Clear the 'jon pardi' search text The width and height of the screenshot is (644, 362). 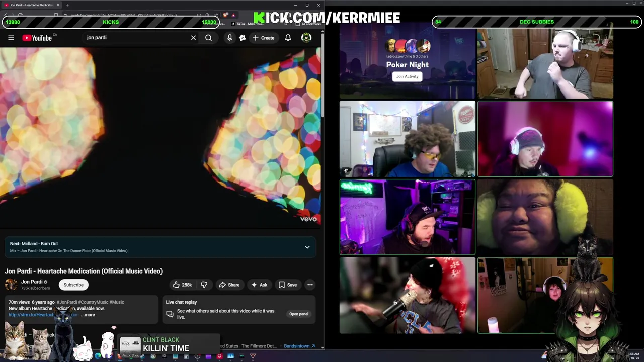click(x=193, y=38)
